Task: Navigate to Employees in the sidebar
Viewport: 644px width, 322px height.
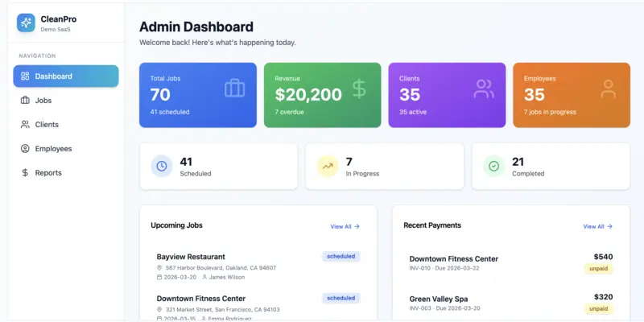Action: pyautogui.click(x=53, y=149)
